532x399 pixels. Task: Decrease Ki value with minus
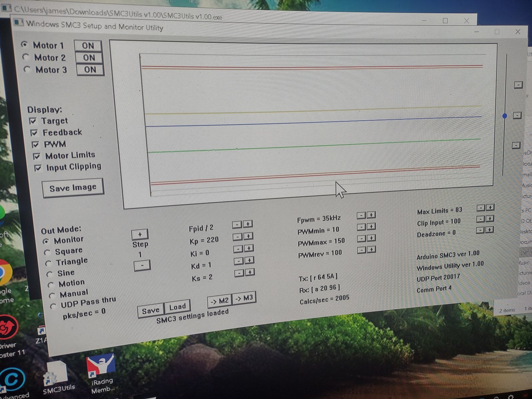(x=238, y=249)
